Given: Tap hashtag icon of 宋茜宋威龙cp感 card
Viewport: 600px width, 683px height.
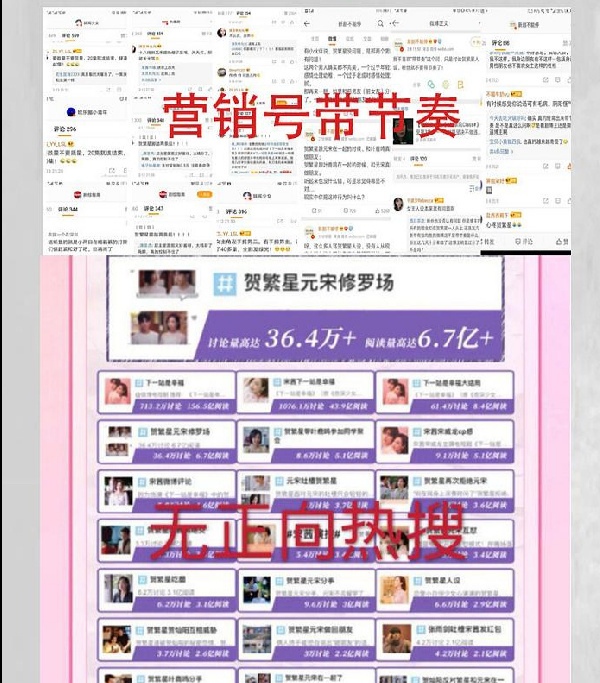Looking at the screenshot, I should tap(417, 432).
